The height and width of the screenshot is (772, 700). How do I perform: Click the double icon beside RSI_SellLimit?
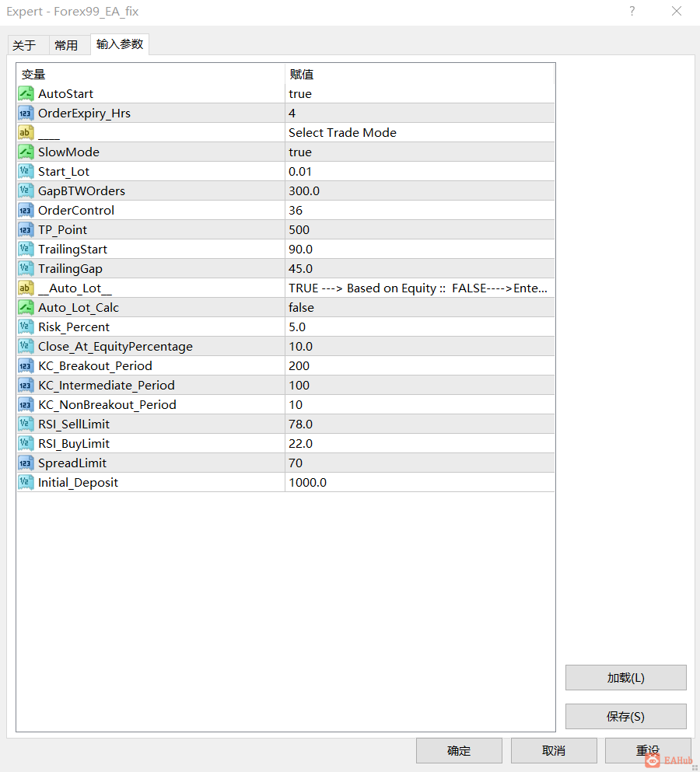tap(26, 424)
